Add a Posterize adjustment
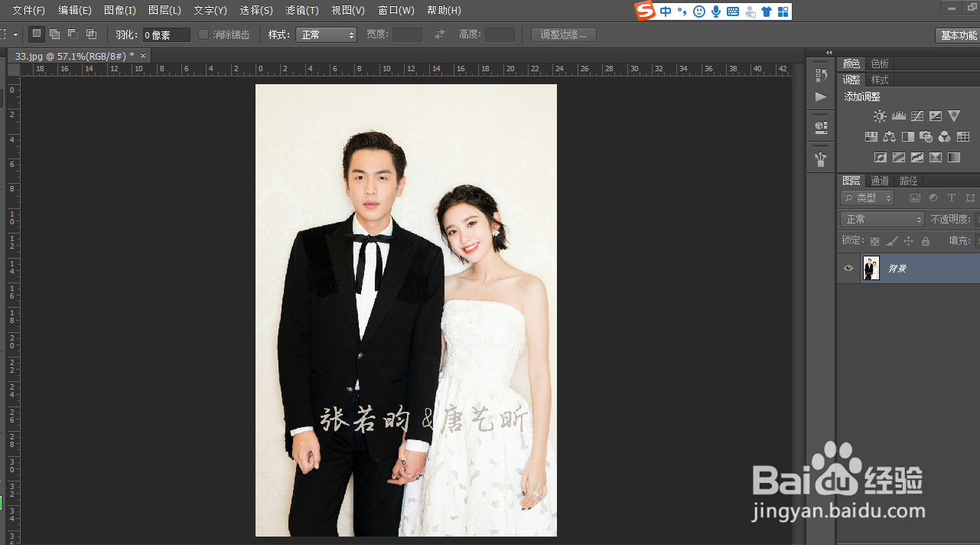The height and width of the screenshot is (545, 980). tap(899, 158)
